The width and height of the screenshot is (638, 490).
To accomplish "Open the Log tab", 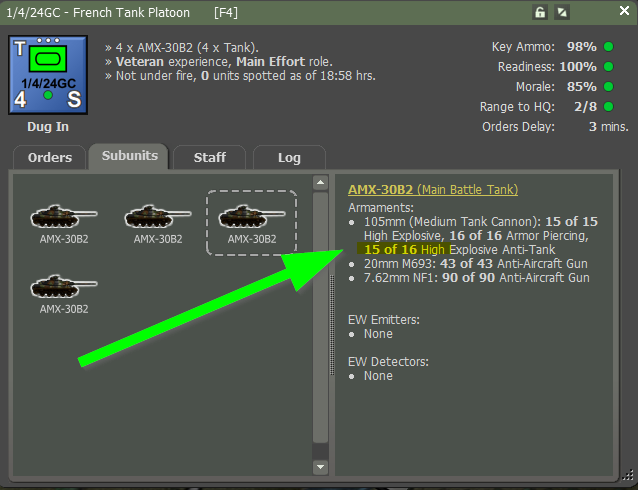I will coord(289,158).
